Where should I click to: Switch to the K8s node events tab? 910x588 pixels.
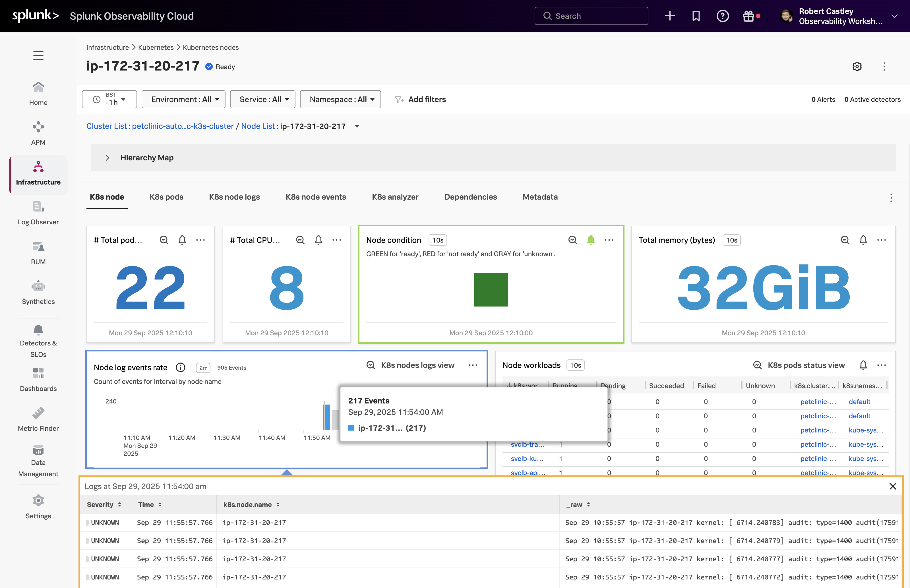point(316,197)
